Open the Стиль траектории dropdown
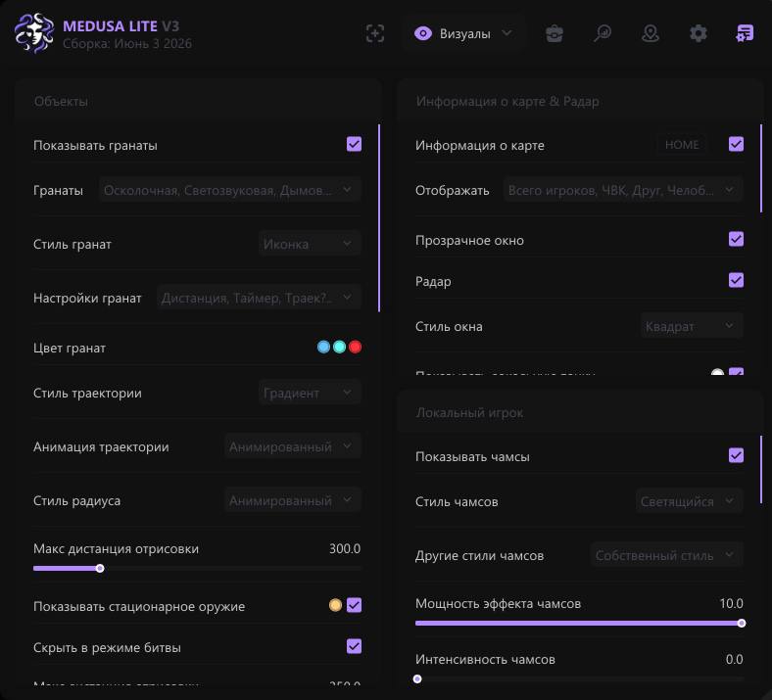The width and height of the screenshot is (772, 700). coord(310,393)
